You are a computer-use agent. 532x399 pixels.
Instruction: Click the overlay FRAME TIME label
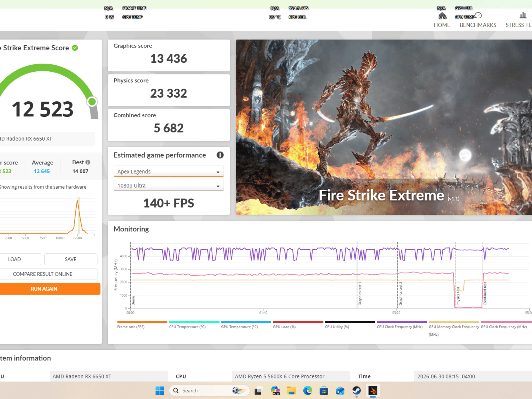(x=134, y=8)
